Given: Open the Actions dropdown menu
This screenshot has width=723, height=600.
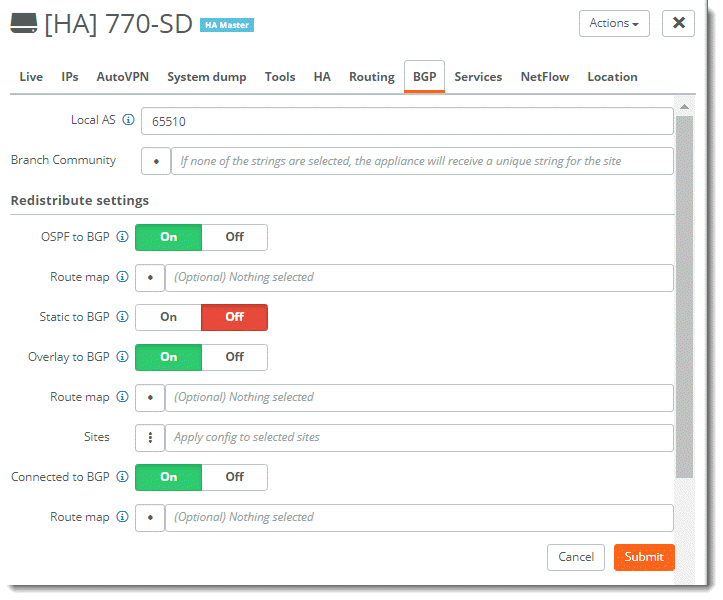Looking at the screenshot, I should 613,23.
